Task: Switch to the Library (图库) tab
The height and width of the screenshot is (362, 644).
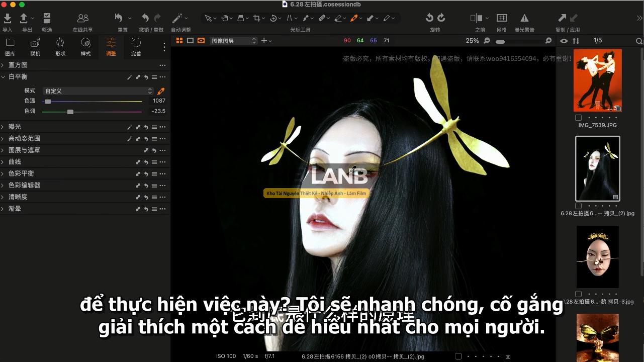Action: point(10,46)
